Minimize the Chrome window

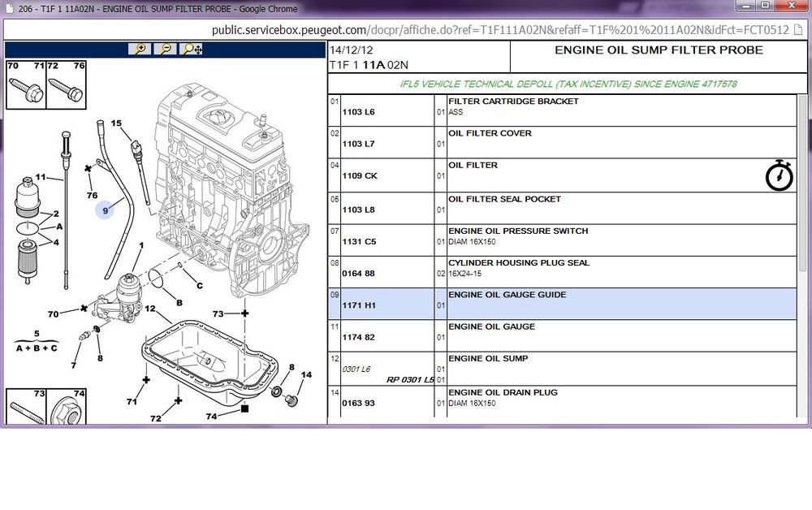tap(746, 6)
